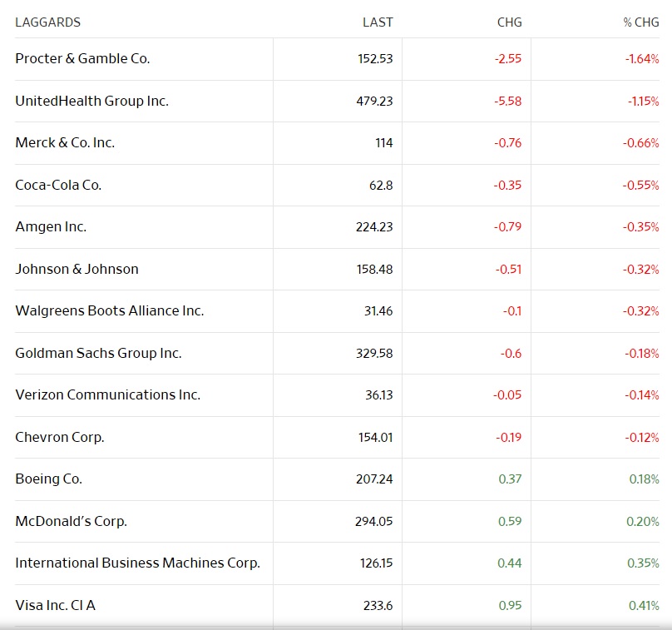The width and height of the screenshot is (672, 630).
Task: Click Verizon Communications Inc. name
Action: pos(107,395)
